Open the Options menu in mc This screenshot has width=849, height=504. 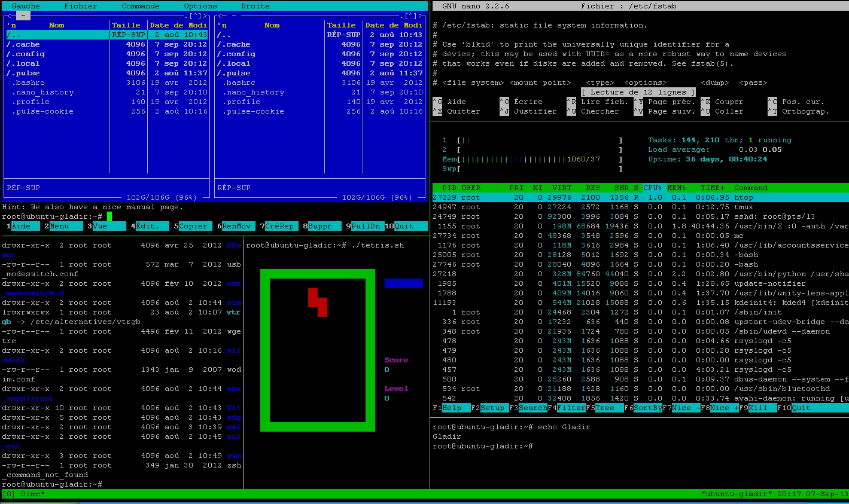pos(200,6)
